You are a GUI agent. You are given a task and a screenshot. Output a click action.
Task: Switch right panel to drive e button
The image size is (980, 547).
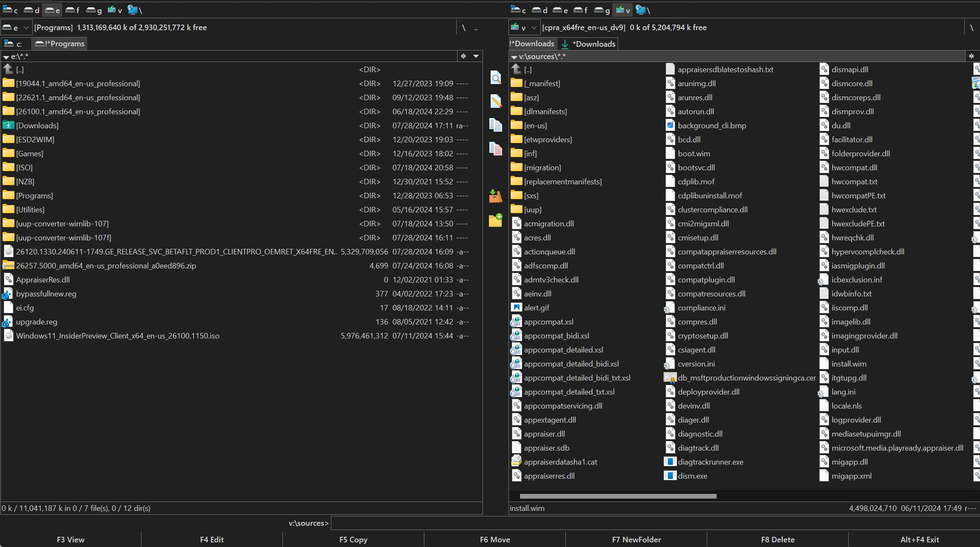pos(560,10)
